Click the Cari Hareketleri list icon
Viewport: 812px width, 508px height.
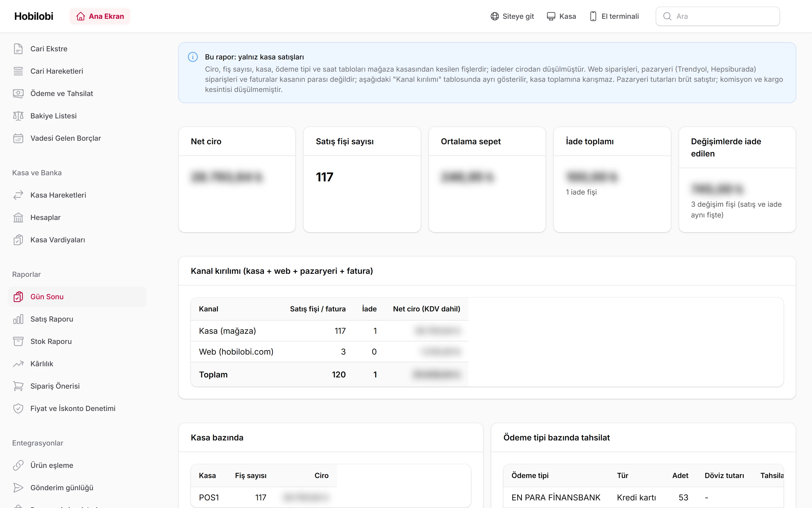click(18, 71)
